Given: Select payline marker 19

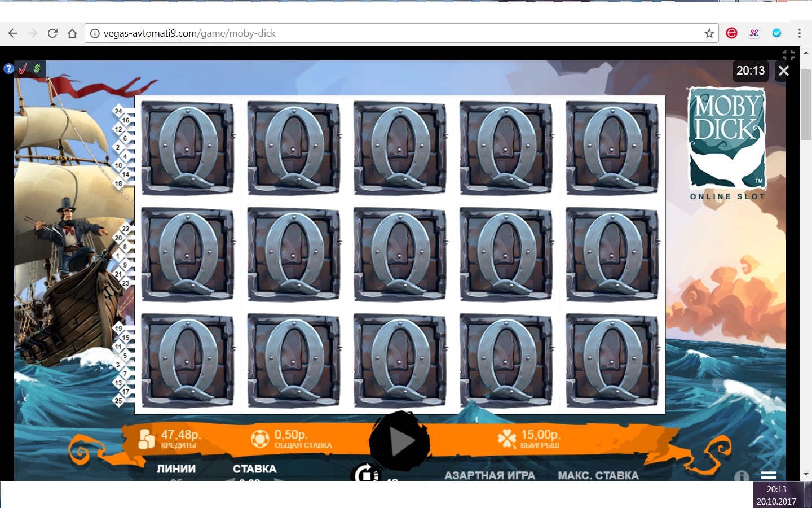Looking at the screenshot, I should tap(118, 329).
